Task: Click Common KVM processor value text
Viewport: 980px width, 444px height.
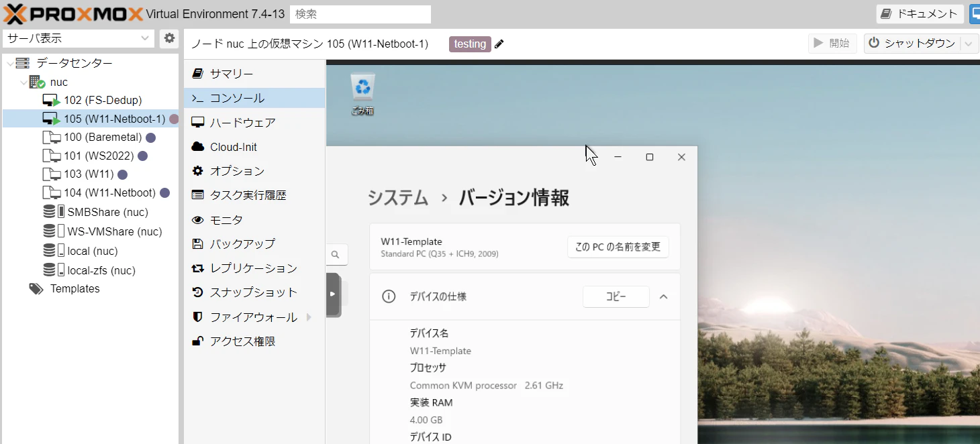Action: [x=463, y=386]
